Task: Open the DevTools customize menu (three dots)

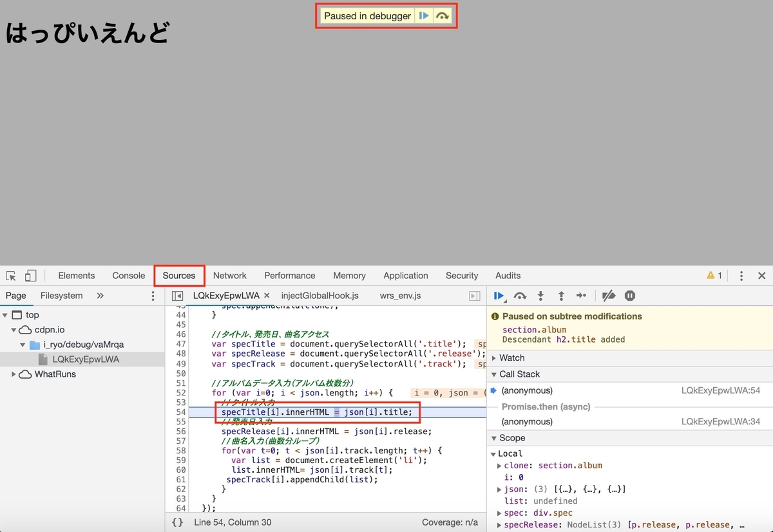Action: [x=741, y=276]
